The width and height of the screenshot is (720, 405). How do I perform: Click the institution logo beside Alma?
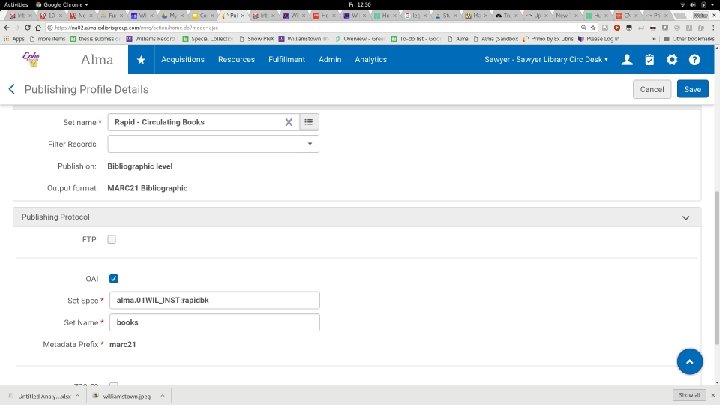(x=31, y=59)
